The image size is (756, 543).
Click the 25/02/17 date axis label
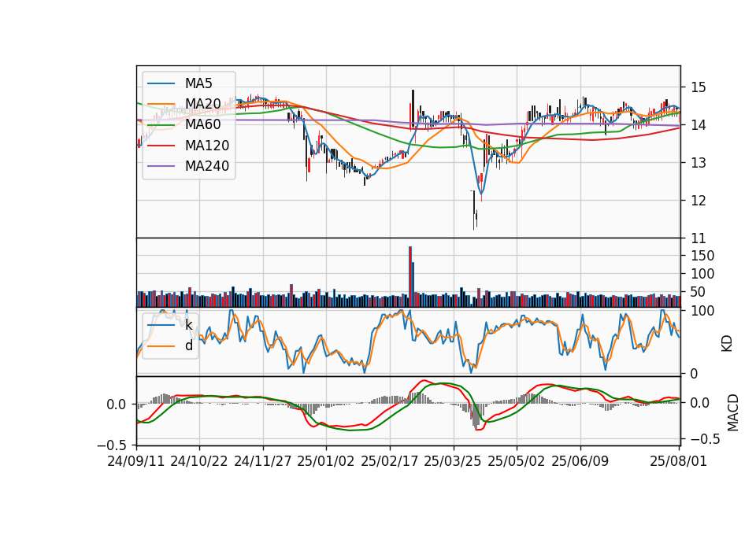click(389, 461)
